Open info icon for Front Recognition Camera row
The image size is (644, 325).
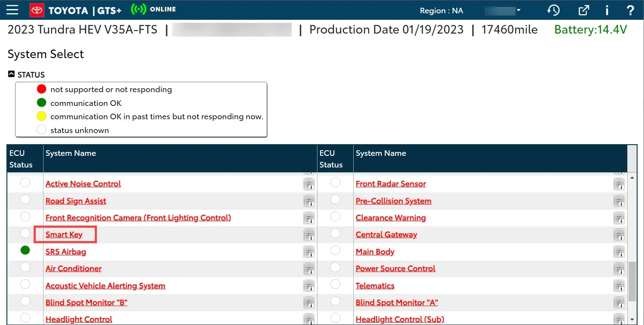(309, 218)
